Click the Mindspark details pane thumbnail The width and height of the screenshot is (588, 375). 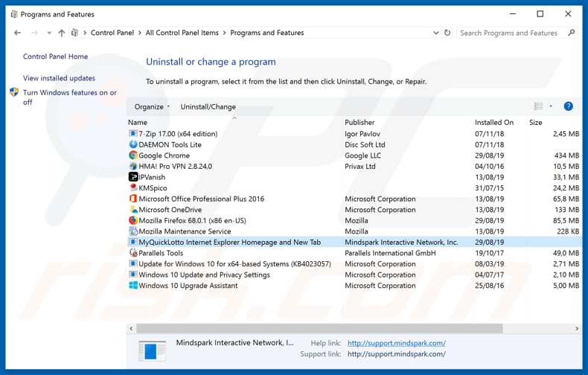[x=153, y=350]
